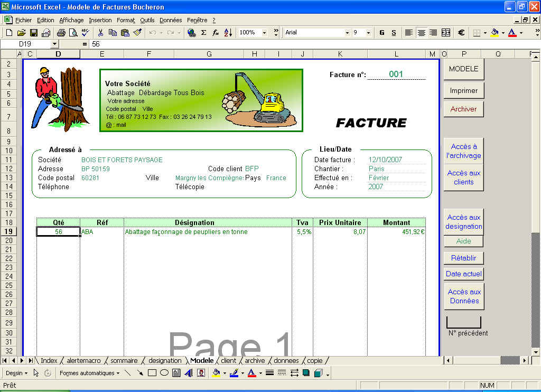Click the Euro currency format icon

tap(461, 33)
